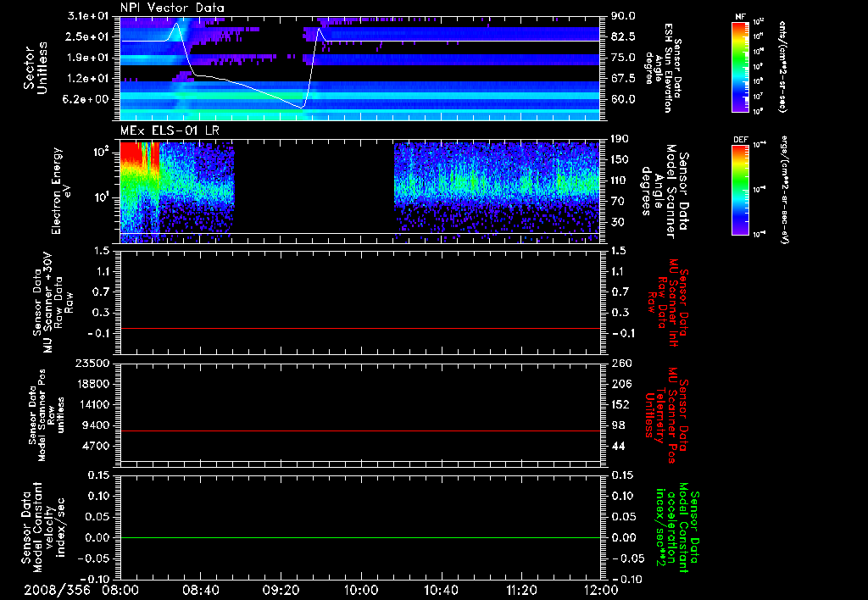Click the 08:00 time tick label
Screen dimensions: 868x600
click(120, 590)
